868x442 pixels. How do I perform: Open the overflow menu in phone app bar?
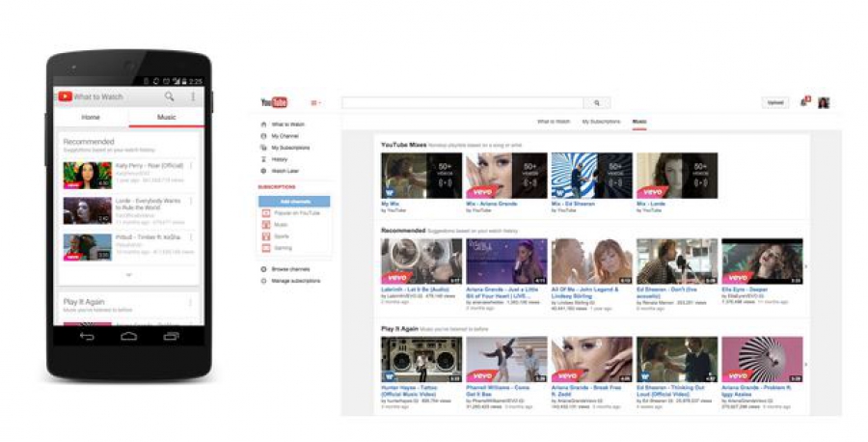pyautogui.click(x=193, y=97)
